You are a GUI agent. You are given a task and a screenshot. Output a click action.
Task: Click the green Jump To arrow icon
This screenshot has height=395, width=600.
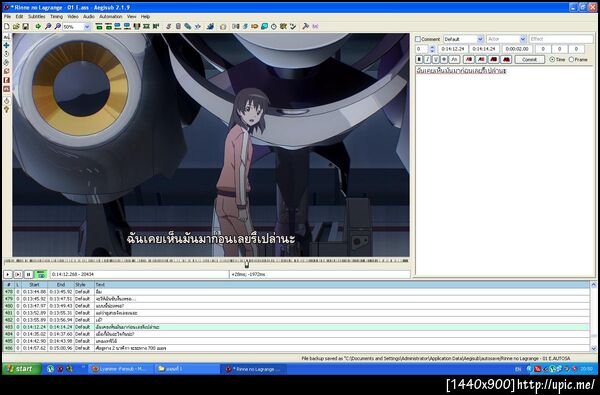pos(38,26)
